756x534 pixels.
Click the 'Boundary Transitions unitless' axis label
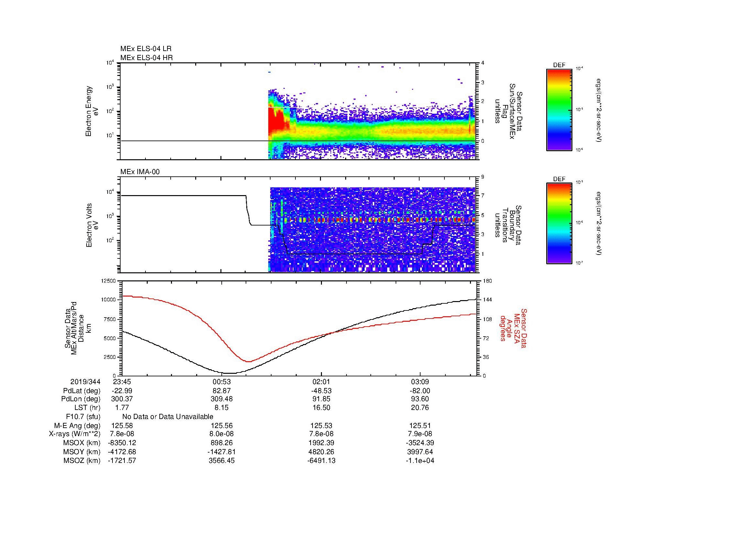(x=508, y=225)
